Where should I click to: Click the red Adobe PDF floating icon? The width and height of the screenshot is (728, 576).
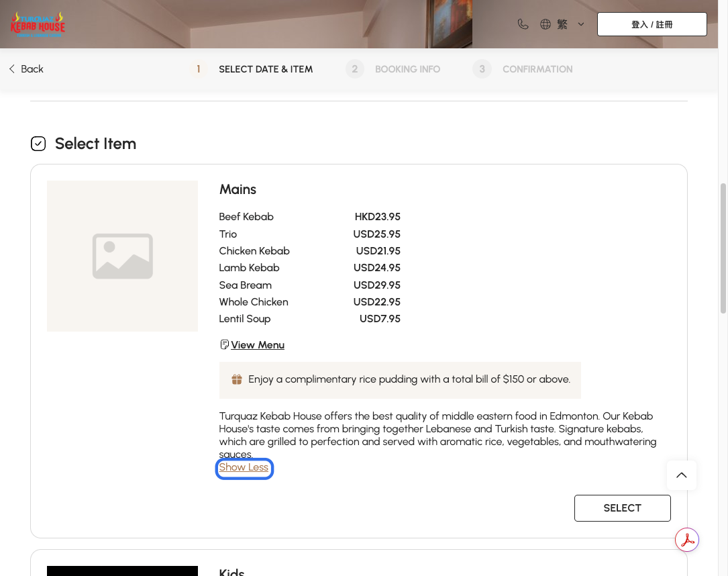(687, 540)
